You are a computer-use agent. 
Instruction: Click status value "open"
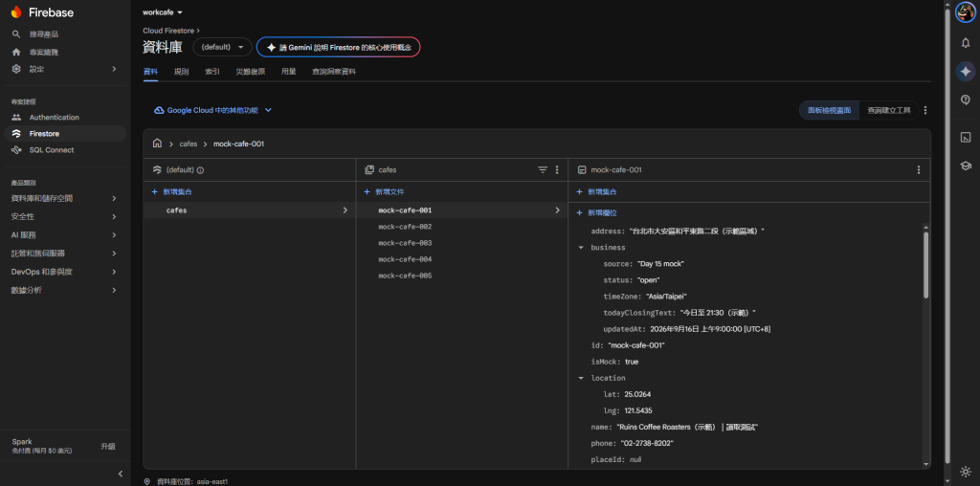tap(648, 280)
